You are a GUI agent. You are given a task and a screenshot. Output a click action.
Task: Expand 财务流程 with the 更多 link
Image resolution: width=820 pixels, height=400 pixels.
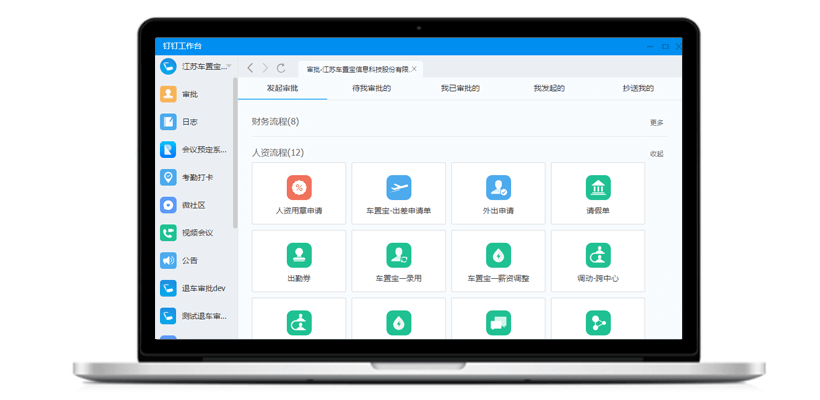coord(656,122)
